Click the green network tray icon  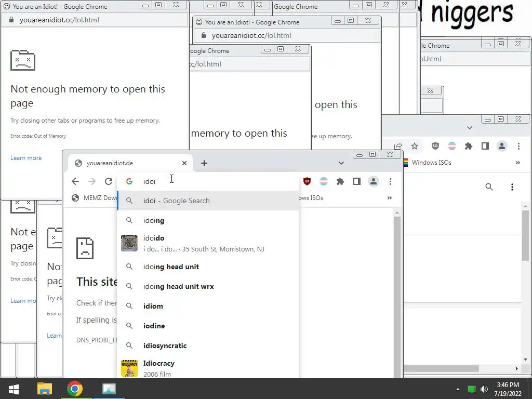pyautogui.click(x=472, y=389)
